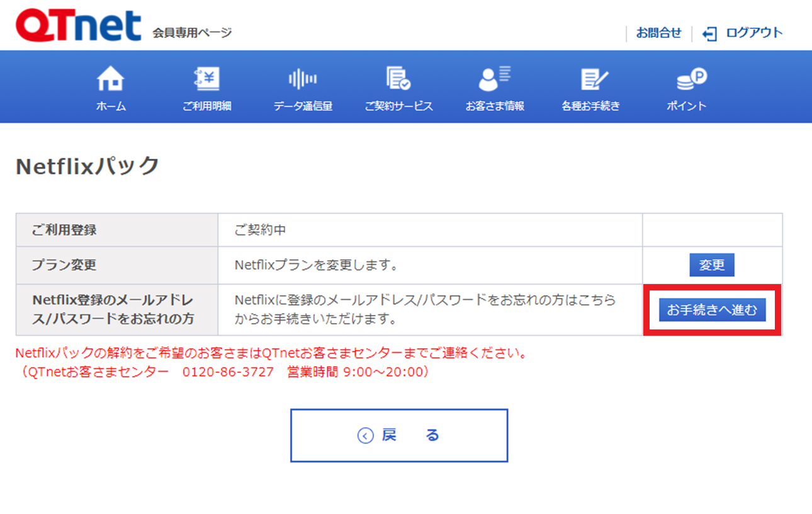
Task: Select the データ通信量 menu label
Action: tap(303, 106)
